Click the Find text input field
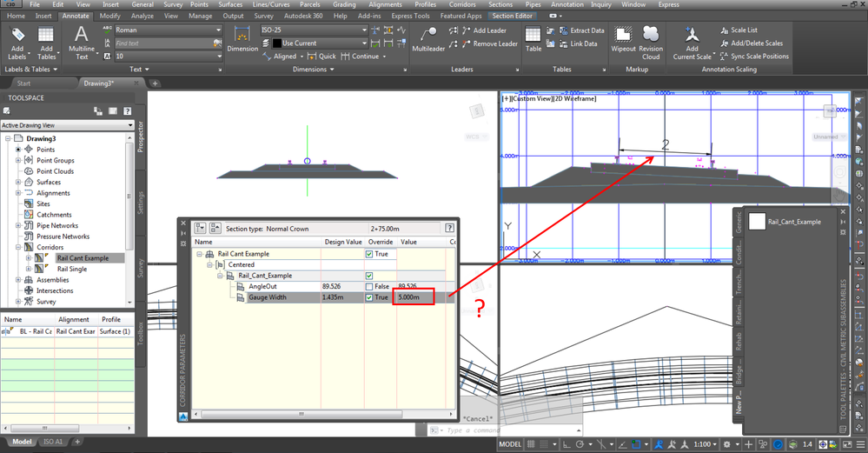Screen dimensions: 868x453 (162, 43)
